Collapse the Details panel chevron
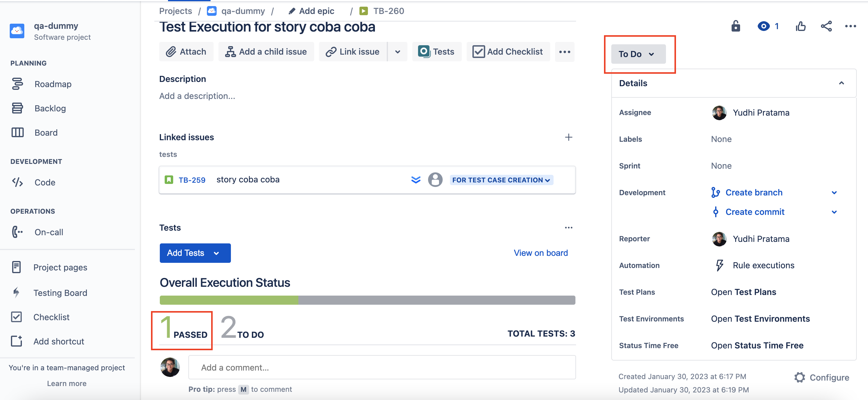The width and height of the screenshot is (868, 400). (x=841, y=83)
